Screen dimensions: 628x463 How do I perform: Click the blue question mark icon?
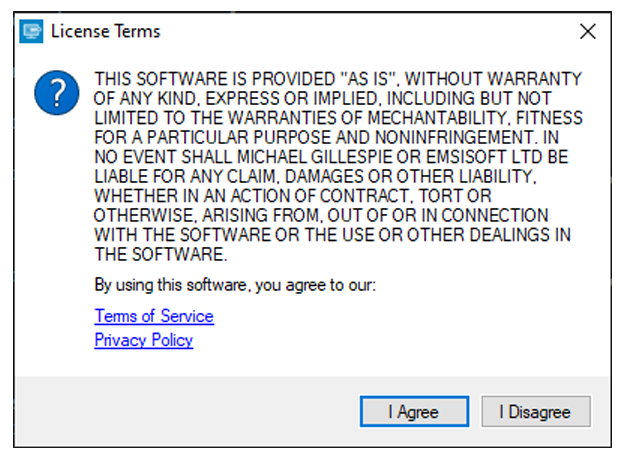pyautogui.click(x=57, y=93)
